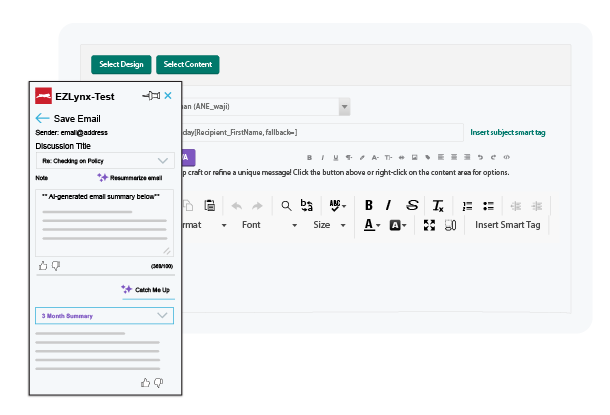
Task: Click the small pen color icon
Action: tap(362, 158)
